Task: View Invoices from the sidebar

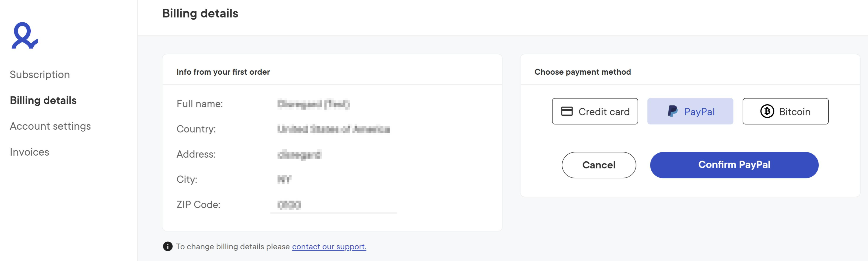Action: point(29,152)
